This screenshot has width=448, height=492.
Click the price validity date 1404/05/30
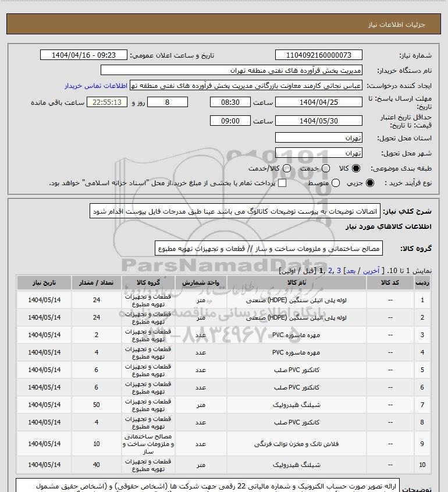point(318,121)
